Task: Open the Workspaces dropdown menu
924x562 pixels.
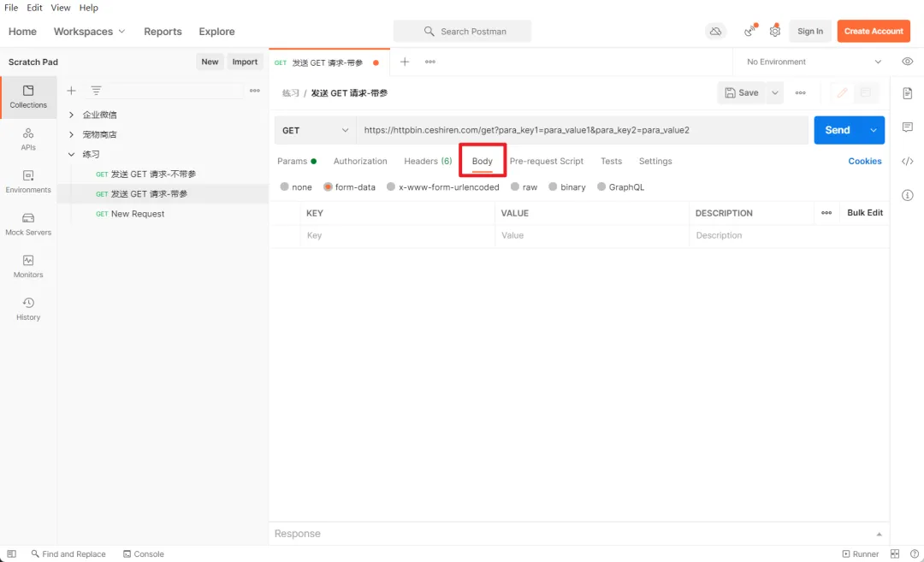Action: (90, 31)
